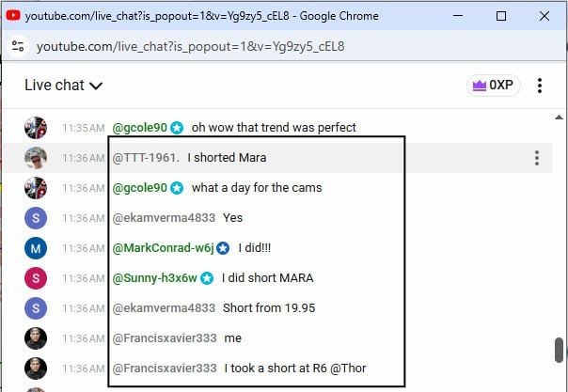
Task: Click the member badge next to MarkConrad-w6j
Action: click(x=223, y=248)
